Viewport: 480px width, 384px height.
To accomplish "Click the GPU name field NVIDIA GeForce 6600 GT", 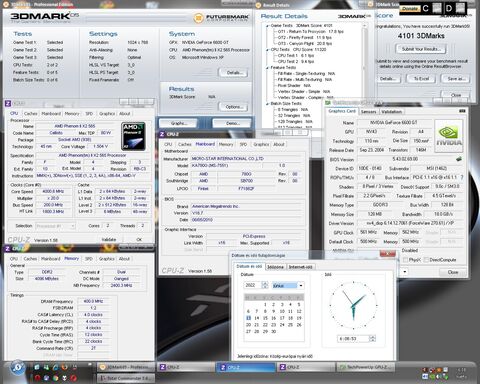I will tap(395, 123).
